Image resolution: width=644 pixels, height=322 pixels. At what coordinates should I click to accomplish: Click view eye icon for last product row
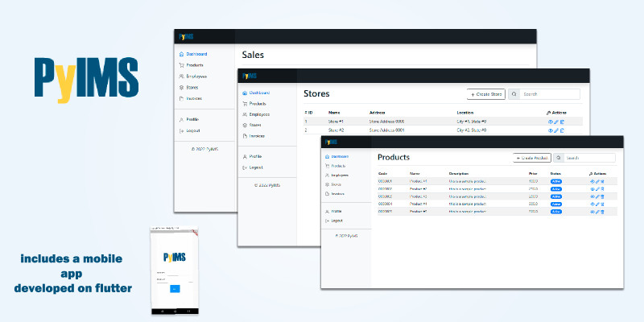(x=592, y=211)
